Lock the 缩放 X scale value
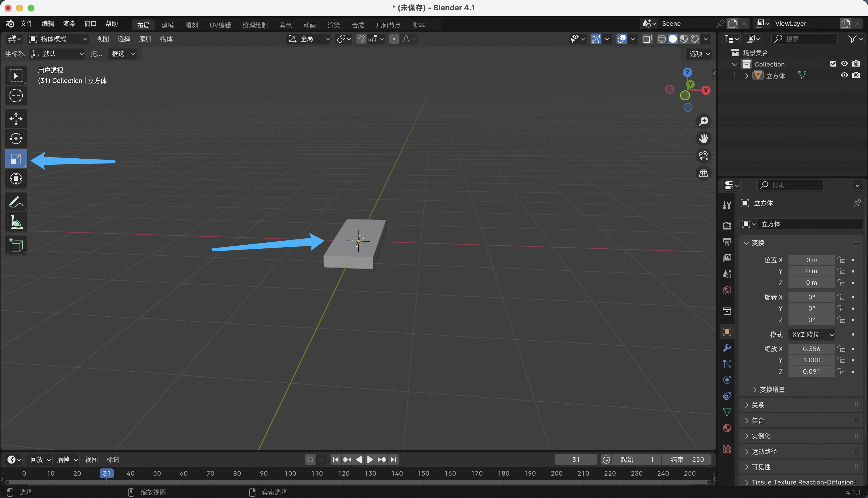The height and width of the screenshot is (498, 868). (841, 349)
